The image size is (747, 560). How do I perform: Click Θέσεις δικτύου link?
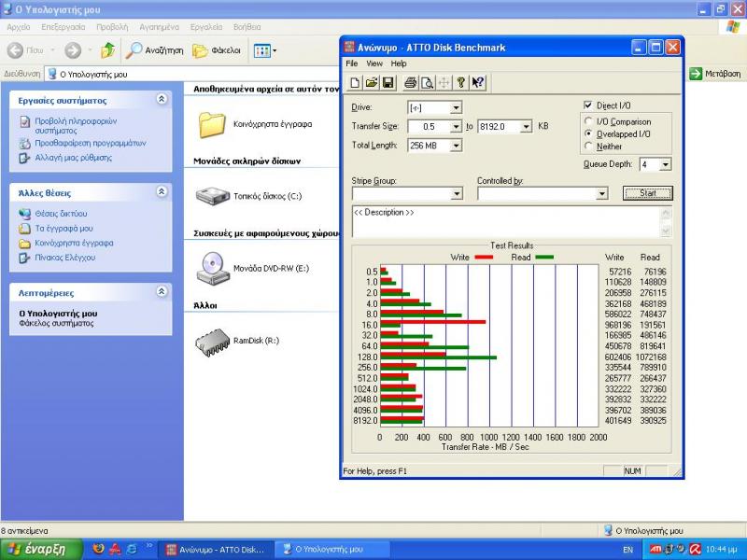pyautogui.click(x=61, y=214)
